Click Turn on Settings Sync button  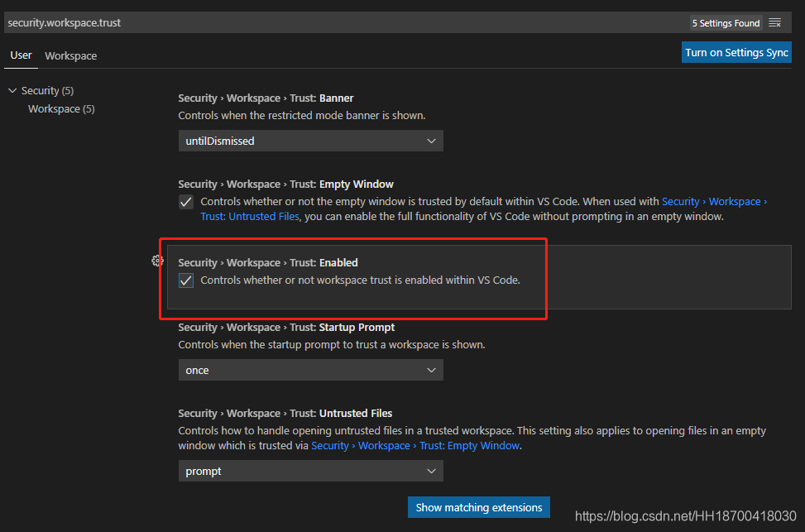click(x=736, y=52)
